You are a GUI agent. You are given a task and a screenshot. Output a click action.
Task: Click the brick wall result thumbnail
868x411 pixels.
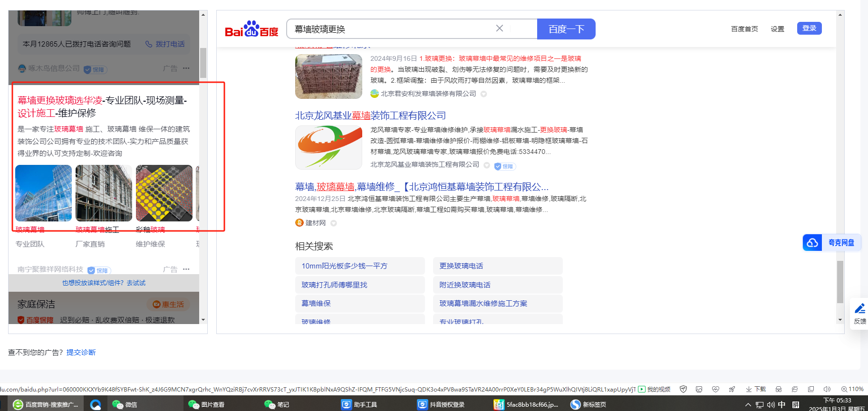click(x=328, y=76)
